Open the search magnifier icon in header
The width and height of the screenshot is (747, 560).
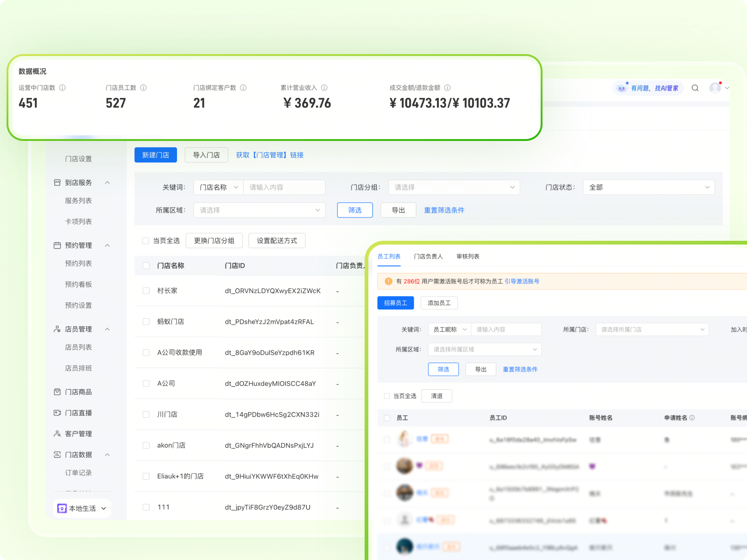pos(695,88)
